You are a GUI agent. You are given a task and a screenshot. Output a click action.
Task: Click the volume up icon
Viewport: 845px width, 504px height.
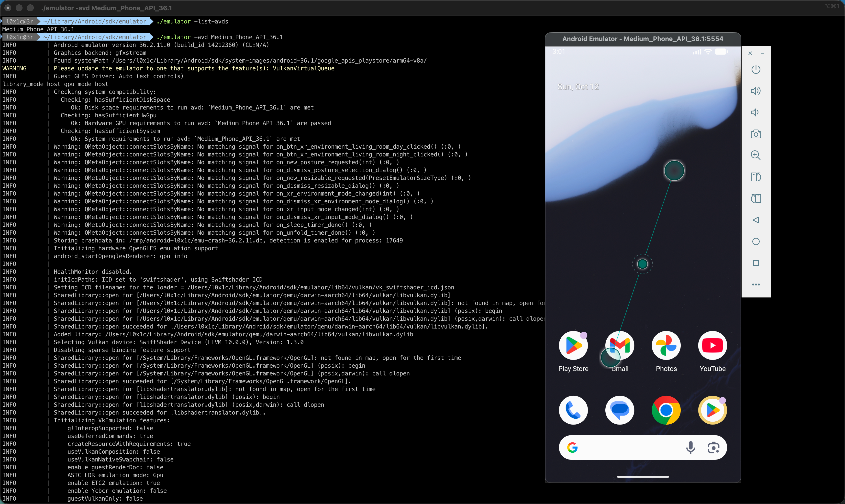(755, 91)
